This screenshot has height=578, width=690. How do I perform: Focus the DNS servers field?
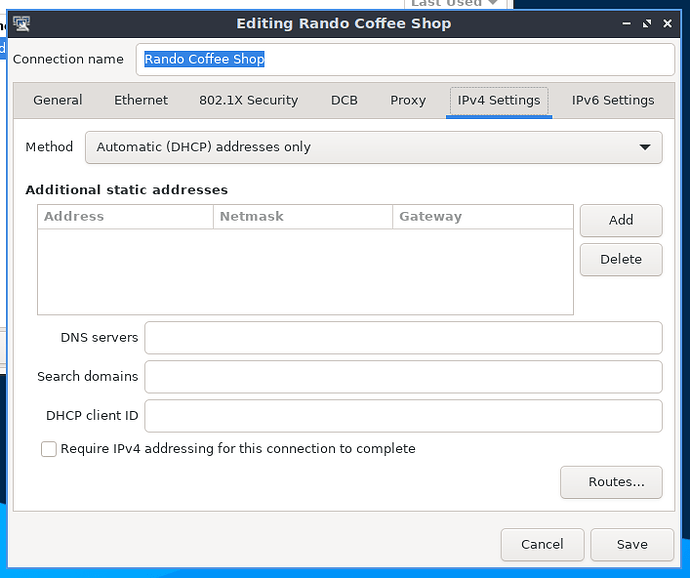click(x=403, y=338)
